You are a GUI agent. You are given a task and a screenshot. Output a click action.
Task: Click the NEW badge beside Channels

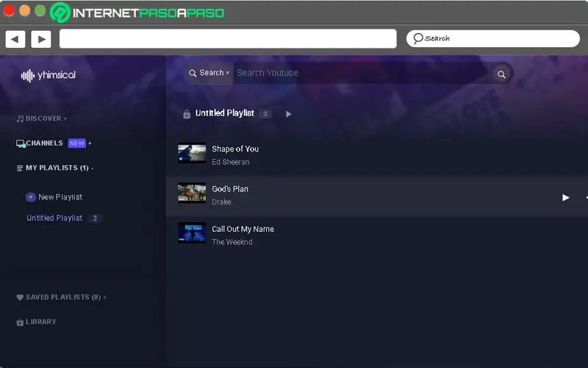click(77, 144)
